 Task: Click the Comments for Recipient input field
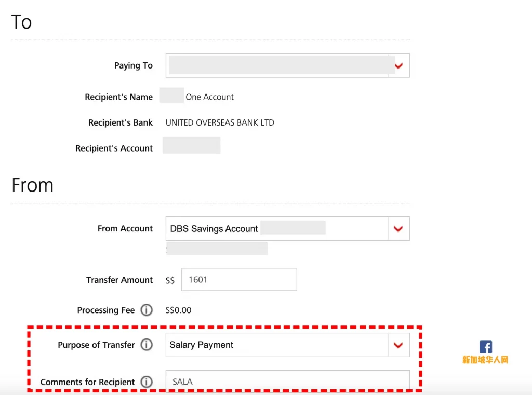click(287, 382)
